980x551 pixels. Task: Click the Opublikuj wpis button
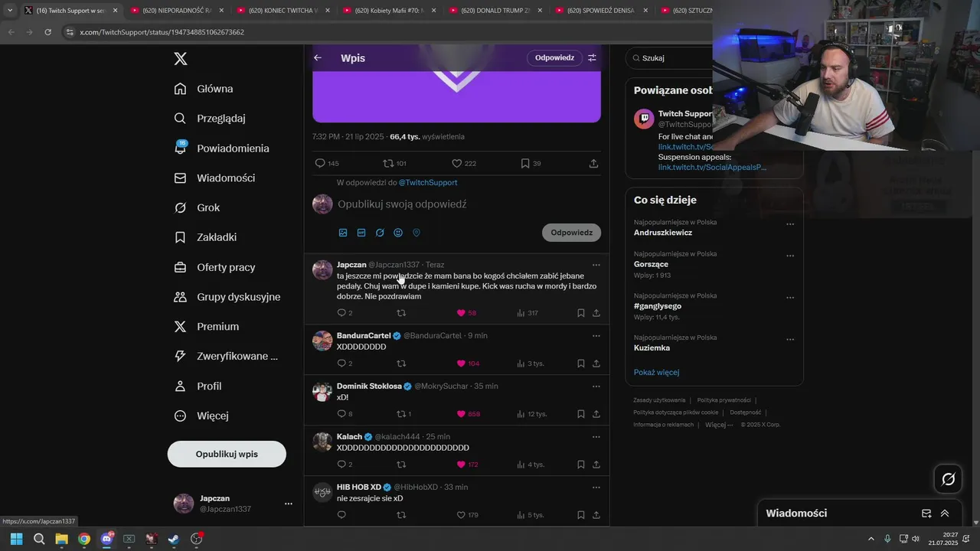coord(227,454)
